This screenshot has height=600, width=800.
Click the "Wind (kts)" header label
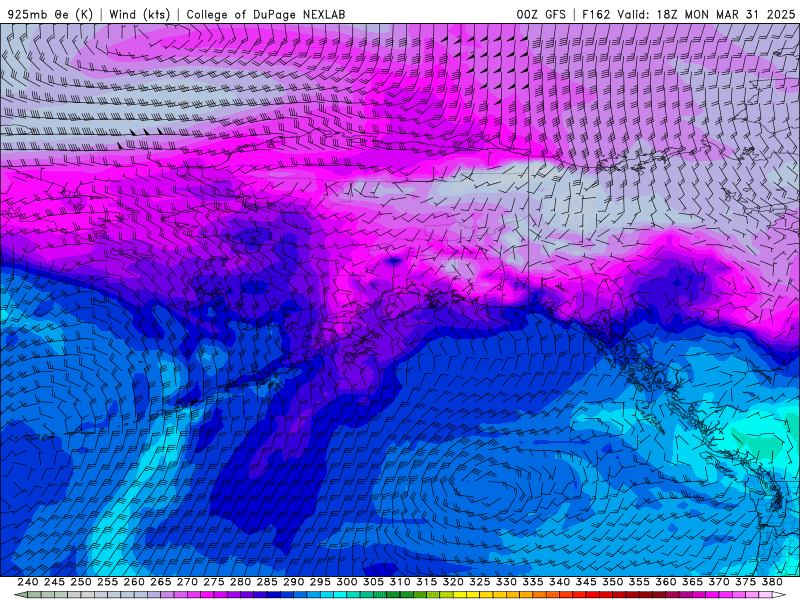pyautogui.click(x=139, y=14)
